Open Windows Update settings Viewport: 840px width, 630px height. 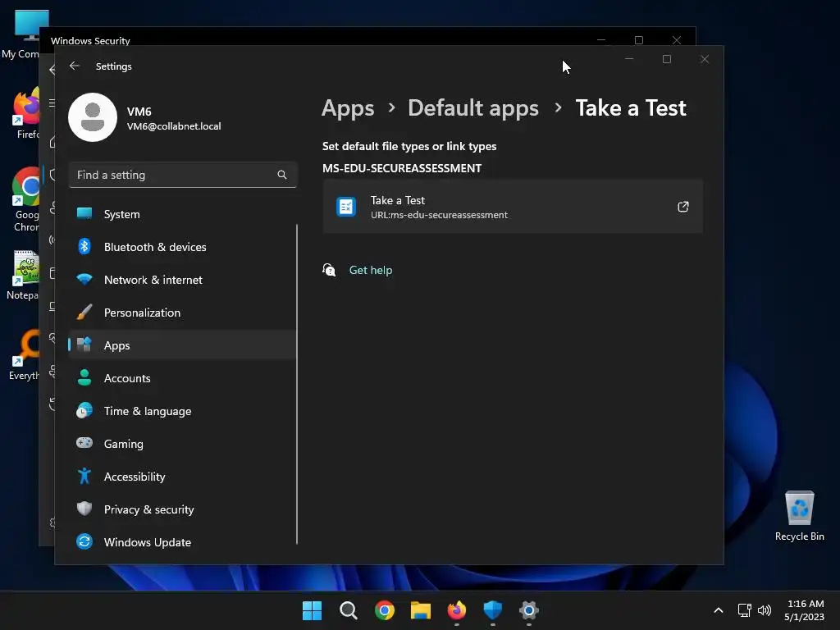(183, 542)
